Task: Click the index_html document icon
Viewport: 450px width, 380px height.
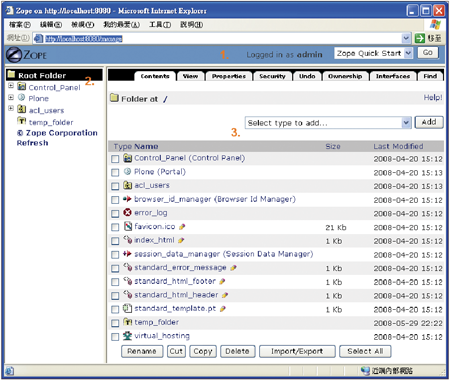Action: coord(128,240)
